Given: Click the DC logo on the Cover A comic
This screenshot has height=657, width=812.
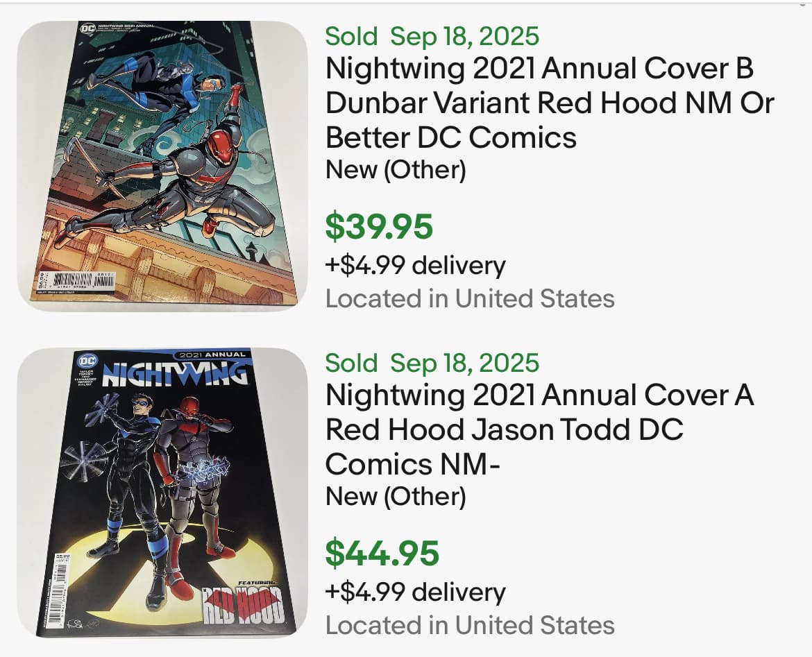Looking at the screenshot, I should 87,361.
